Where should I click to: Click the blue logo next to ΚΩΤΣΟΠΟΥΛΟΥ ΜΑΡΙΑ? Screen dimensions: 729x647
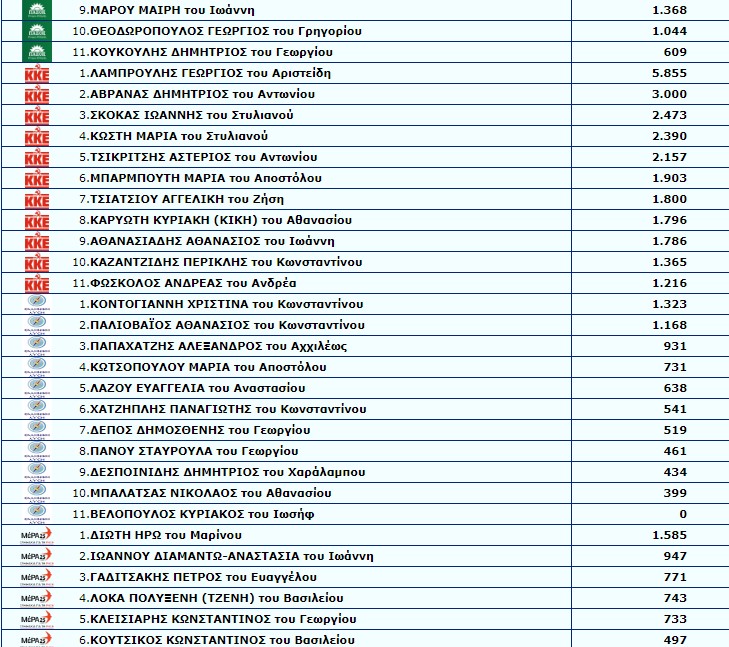37,367
